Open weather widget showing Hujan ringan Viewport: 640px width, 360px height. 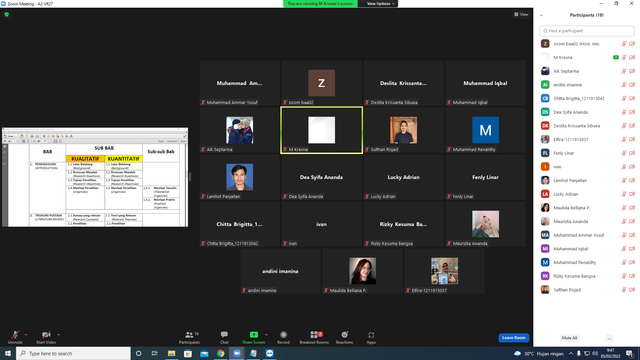pos(539,353)
